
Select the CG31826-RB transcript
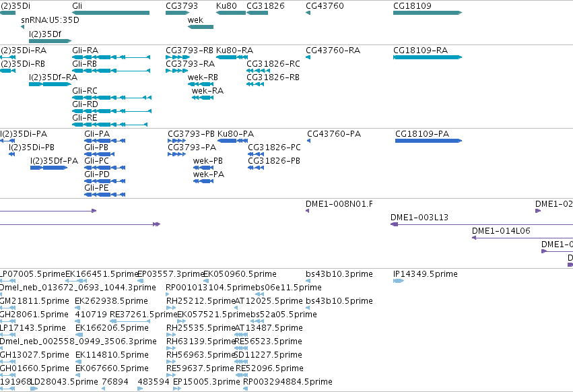coord(255,84)
